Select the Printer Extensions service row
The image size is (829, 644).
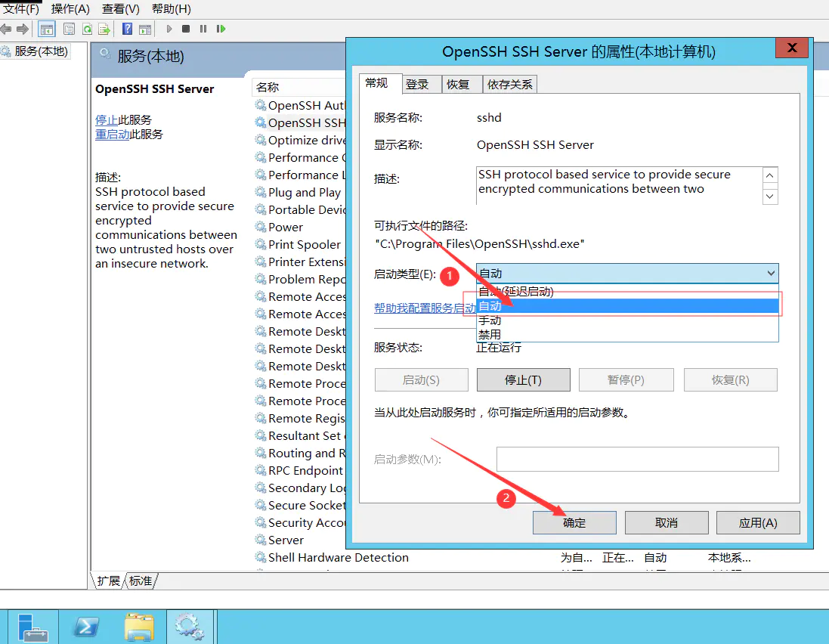300,262
